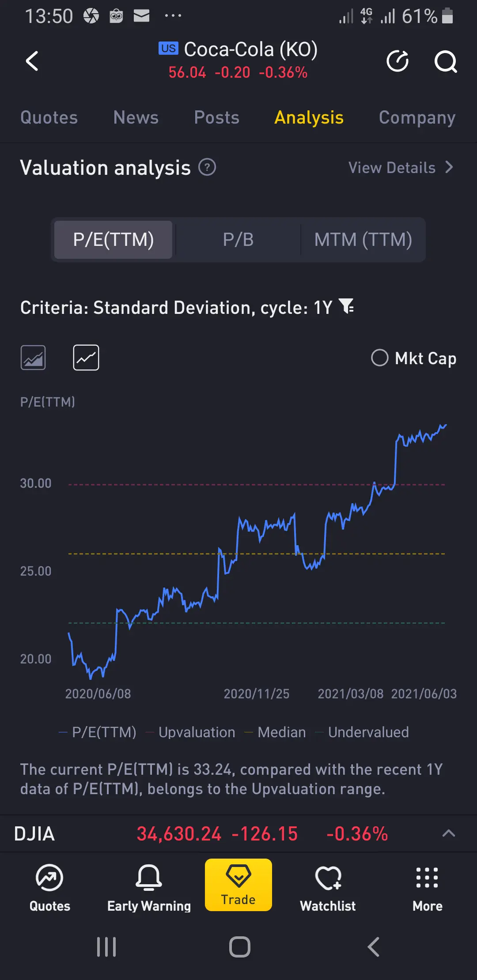This screenshot has height=980, width=477.
Task: Open Early Warning bell alerts
Action: tap(149, 887)
